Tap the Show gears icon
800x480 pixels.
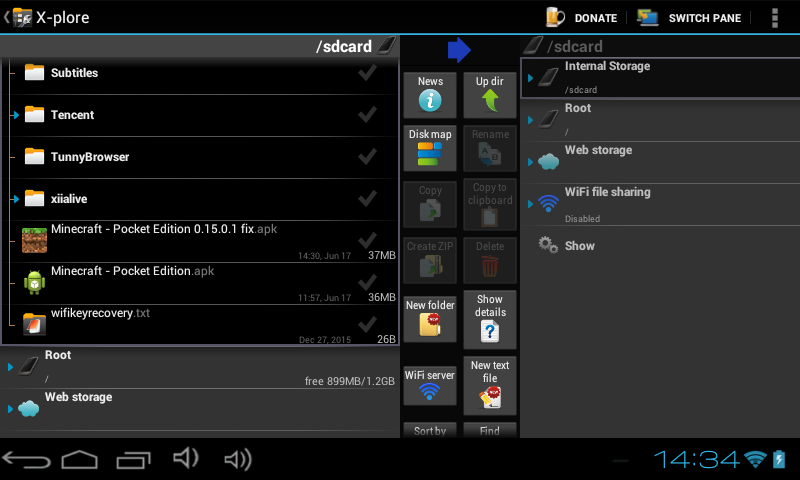click(x=548, y=245)
